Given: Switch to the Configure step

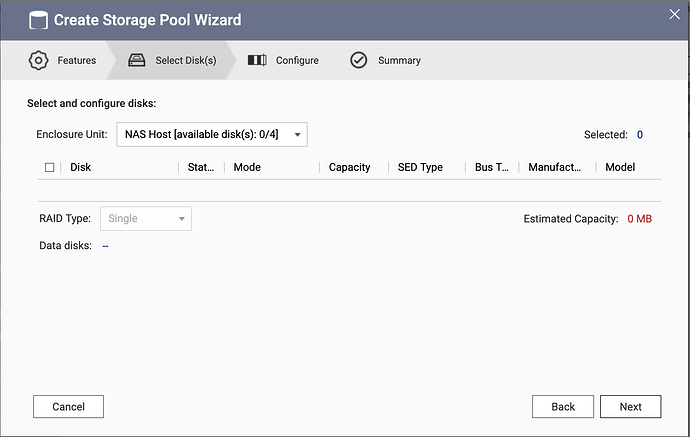Looking at the screenshot, I should pos(296,60).
